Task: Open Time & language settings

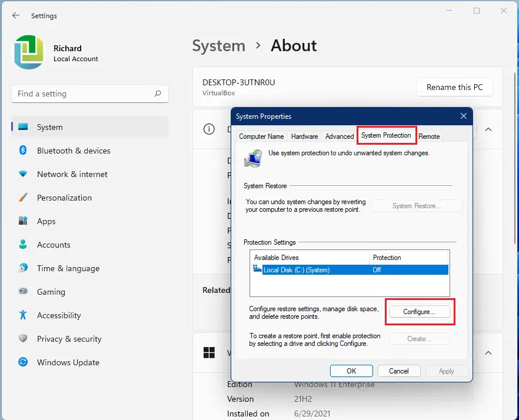Action: 89,268
